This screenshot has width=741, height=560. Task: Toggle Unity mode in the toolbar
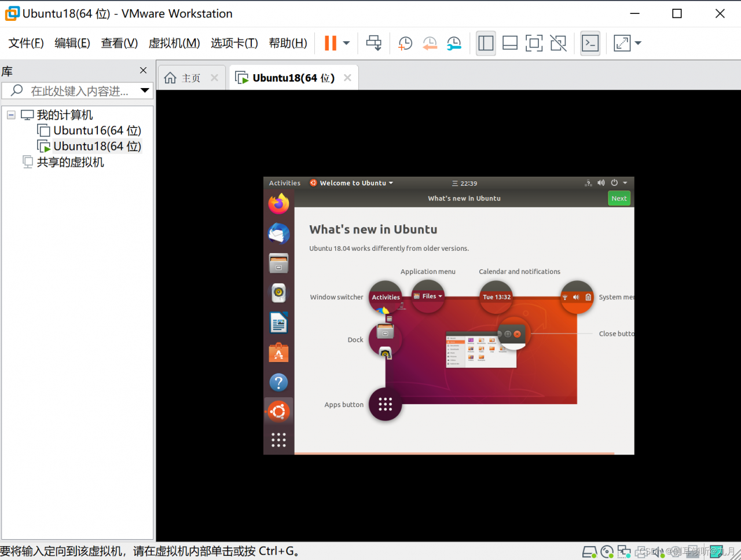pos(558,43)
